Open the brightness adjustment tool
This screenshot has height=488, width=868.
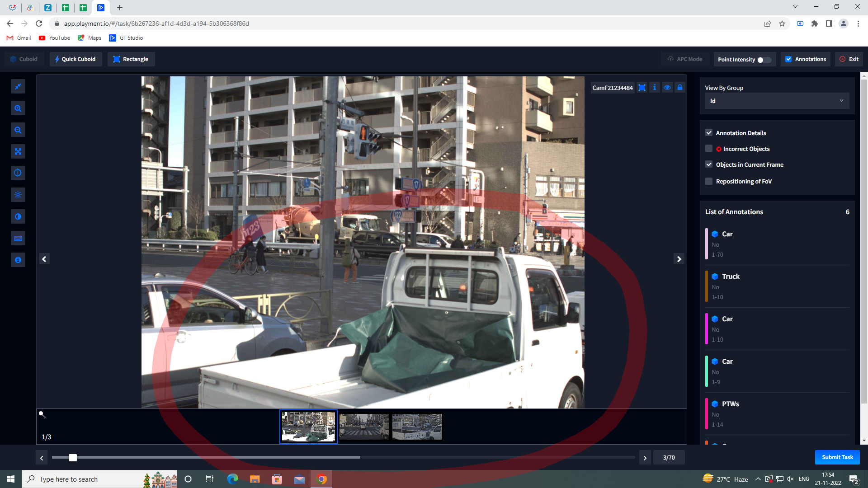coord(18,195)
